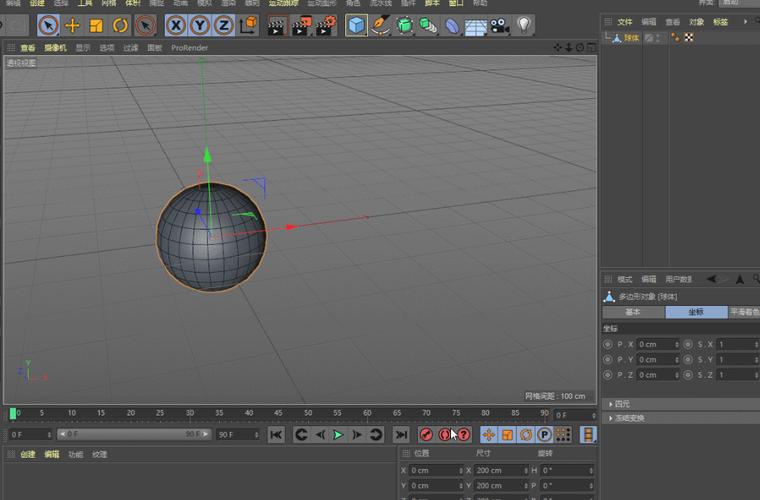Open object manager 对象 menu
Image resolution: width=760 pixels, height=500 pixels.
coord(697,22)
